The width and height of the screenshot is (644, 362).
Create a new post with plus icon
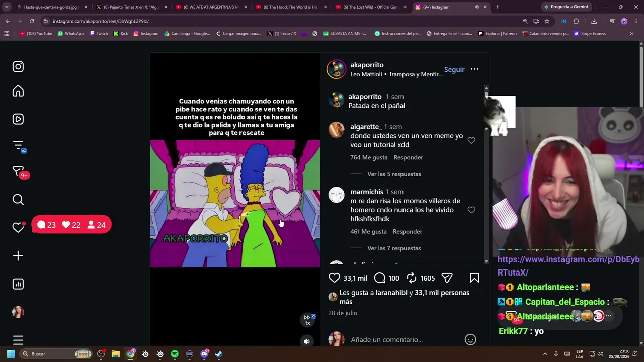tap(18, 256)
